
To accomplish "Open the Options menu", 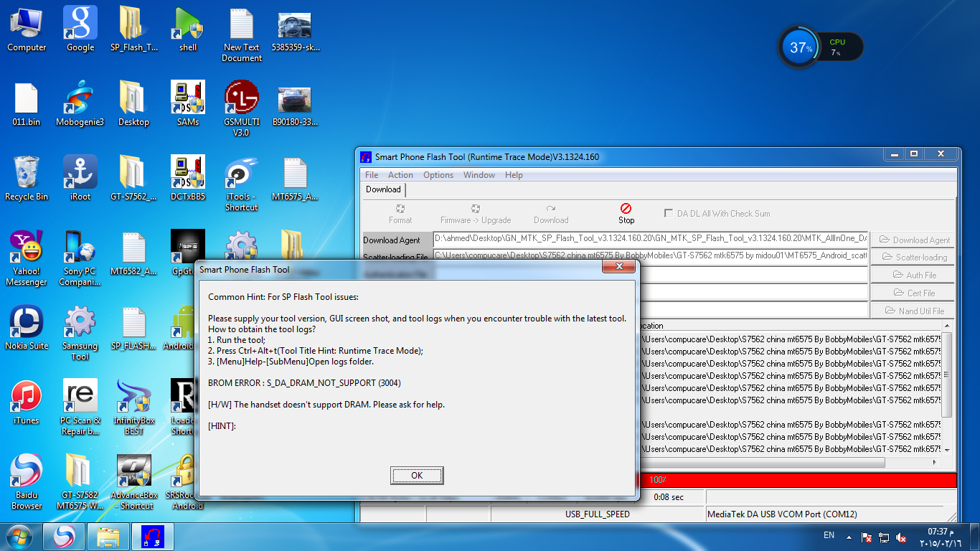I will tap(438, 175).
